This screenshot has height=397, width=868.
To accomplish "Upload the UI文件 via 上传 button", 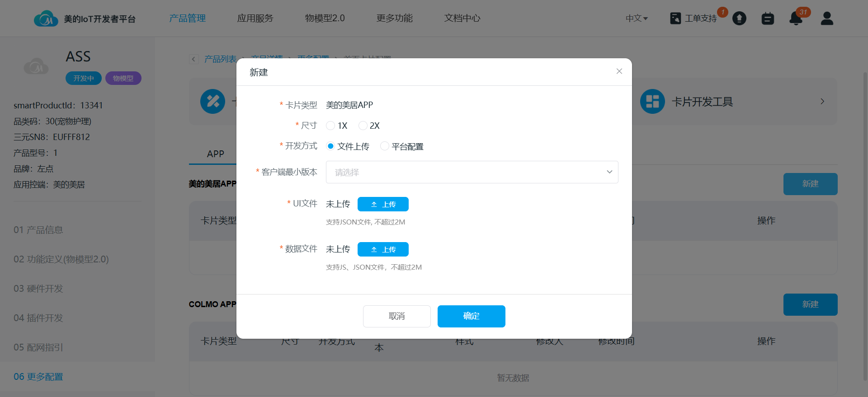I will coord(383,204).
